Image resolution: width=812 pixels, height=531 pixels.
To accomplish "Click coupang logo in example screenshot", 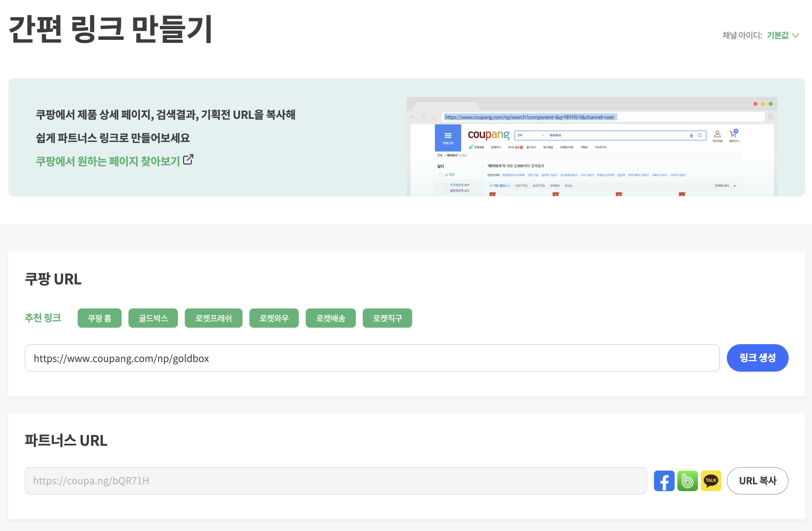I will pos(488,135).
